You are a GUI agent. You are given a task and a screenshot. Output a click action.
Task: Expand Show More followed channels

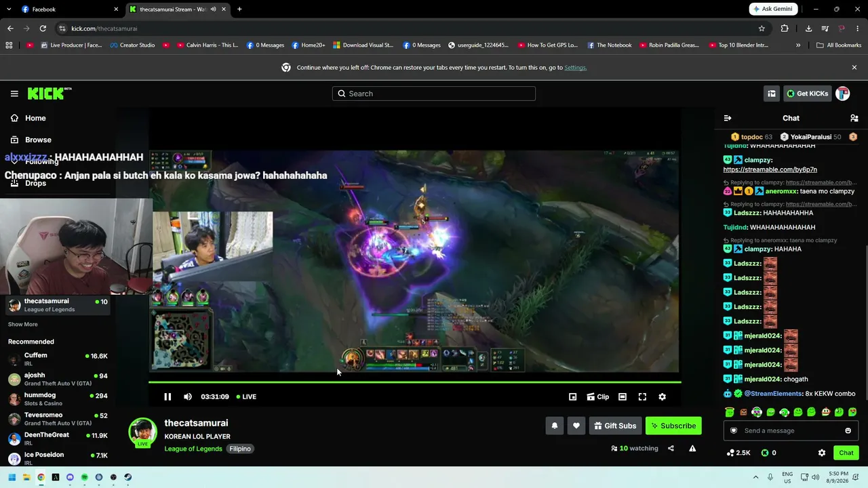(x=23, y=325)
